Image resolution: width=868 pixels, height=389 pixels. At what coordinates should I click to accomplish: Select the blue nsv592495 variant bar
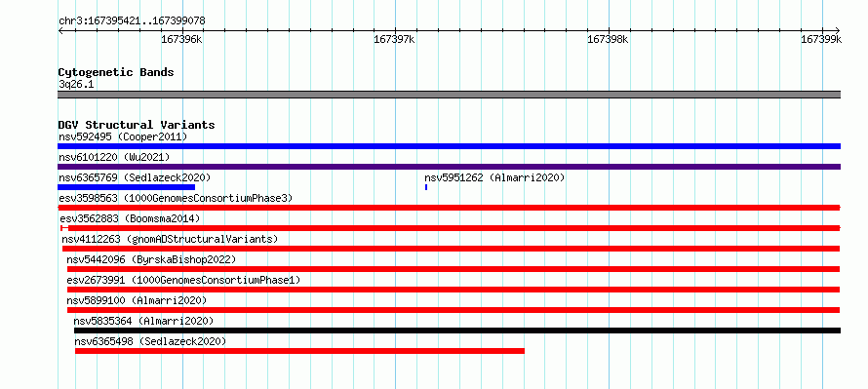click(x=449, y=146)
